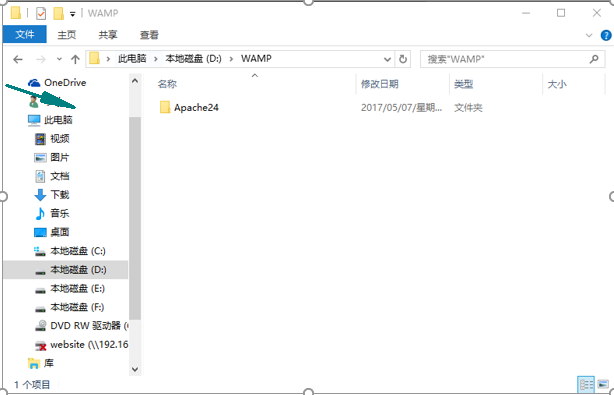Refresh the WAMP folder view

point(403,59)
